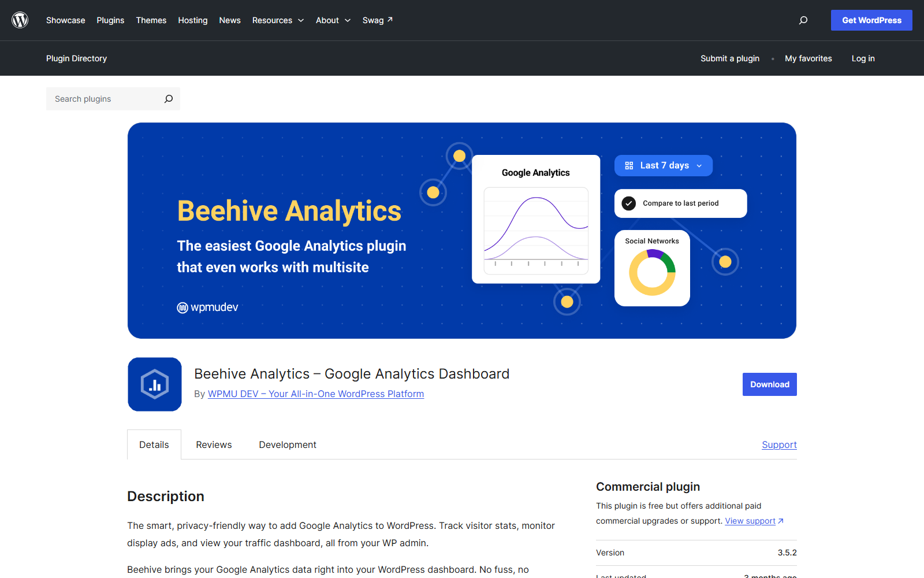
Task: Click the Beehive Analytics plugin icon
Action: point(155,384)
